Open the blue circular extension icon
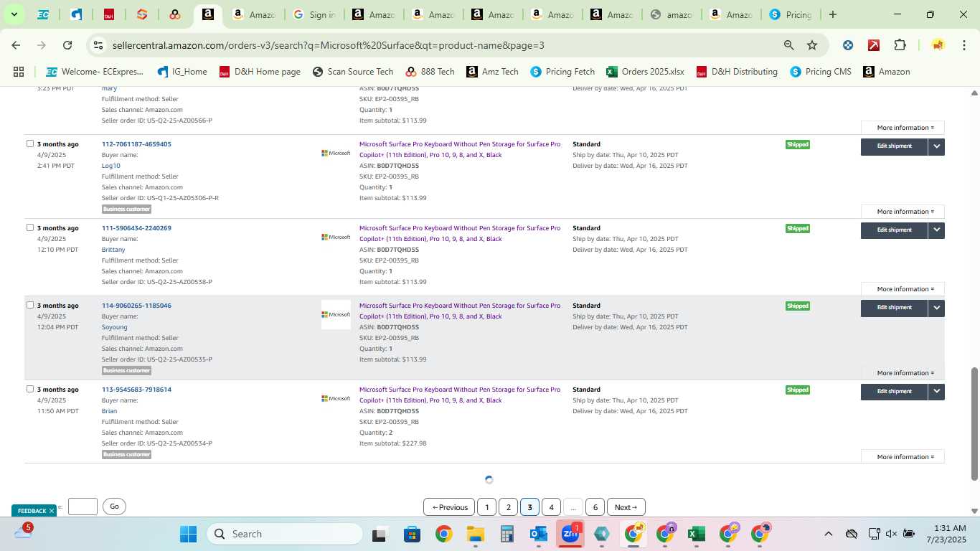The image size is (980, 551). (848, 45)
